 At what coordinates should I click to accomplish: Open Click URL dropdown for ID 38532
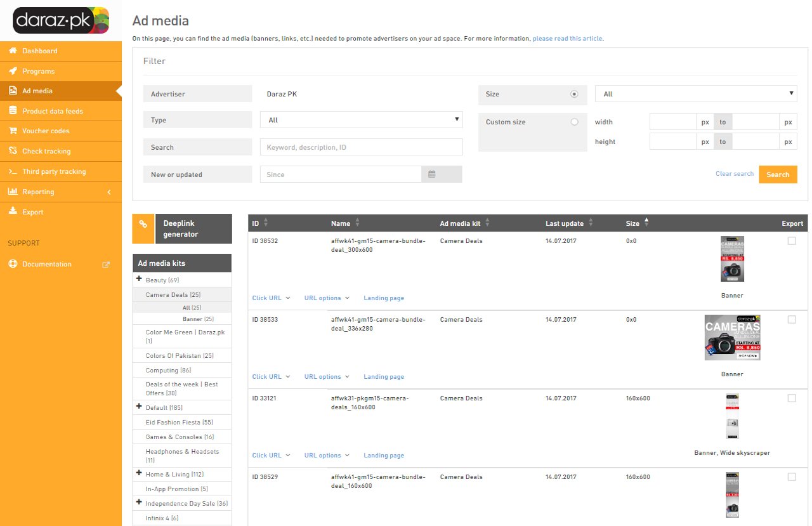click(271, 298)
